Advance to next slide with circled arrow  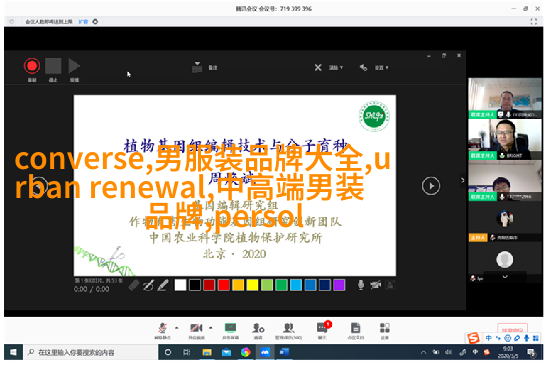tap(431, 186)
